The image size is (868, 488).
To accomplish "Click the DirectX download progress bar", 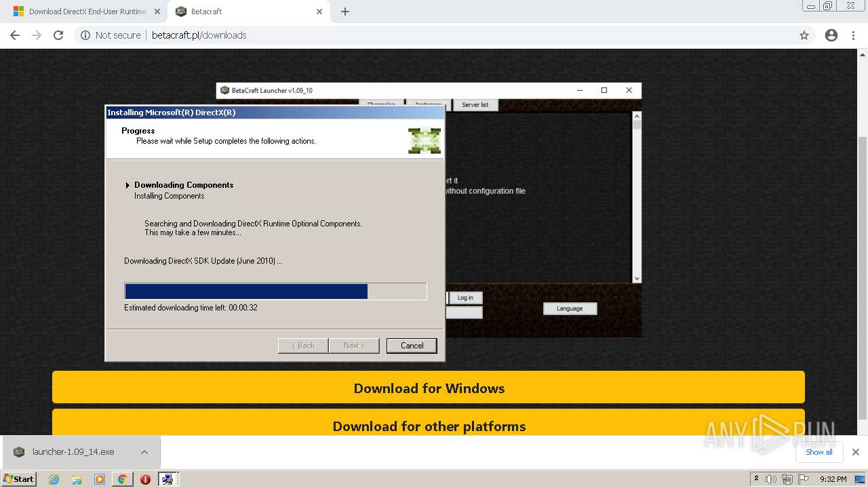I will click(x=275, y=291).
